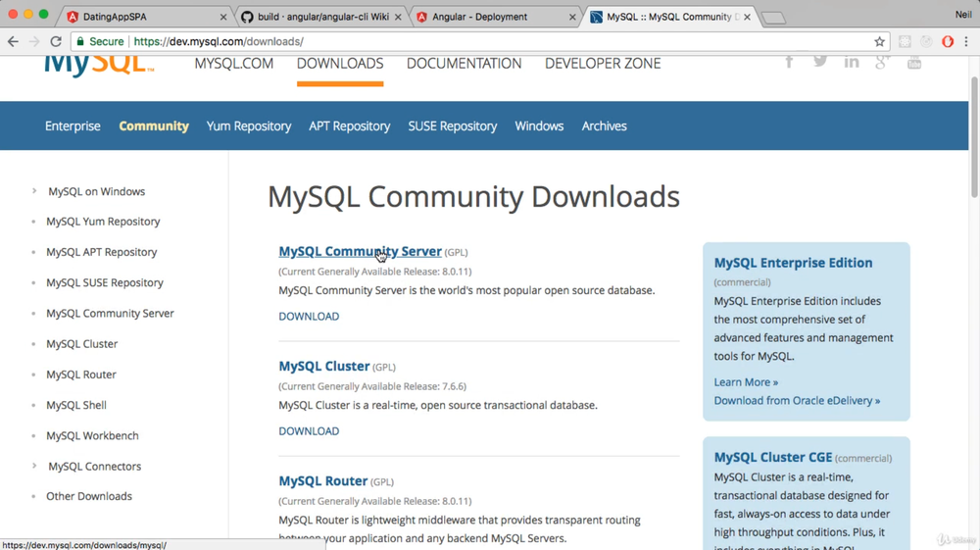Image resolution: width=980 pixels, height=550 pixels.
Task: Click the browser reload icon
Action: tap(56, 42)
